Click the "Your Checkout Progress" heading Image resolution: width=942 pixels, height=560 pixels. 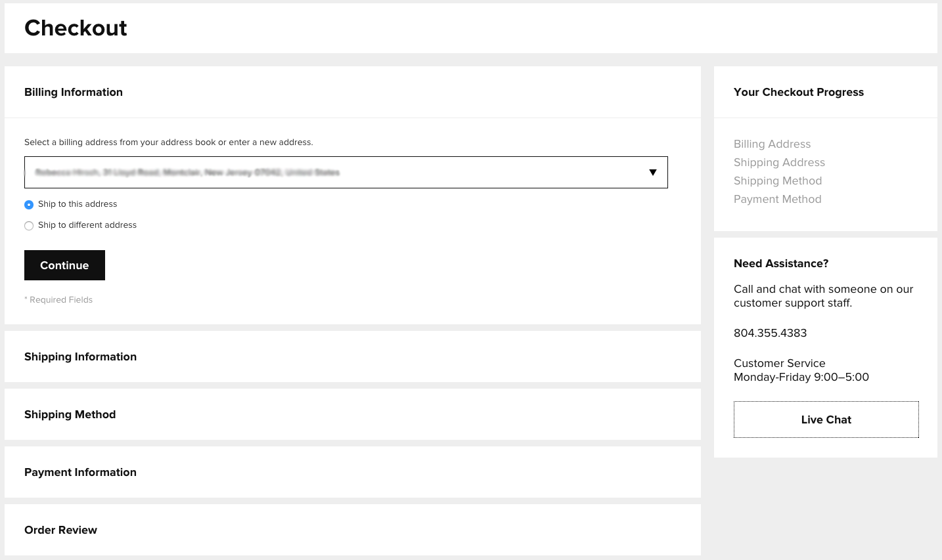pyautogui.click(x=798, y=92)
